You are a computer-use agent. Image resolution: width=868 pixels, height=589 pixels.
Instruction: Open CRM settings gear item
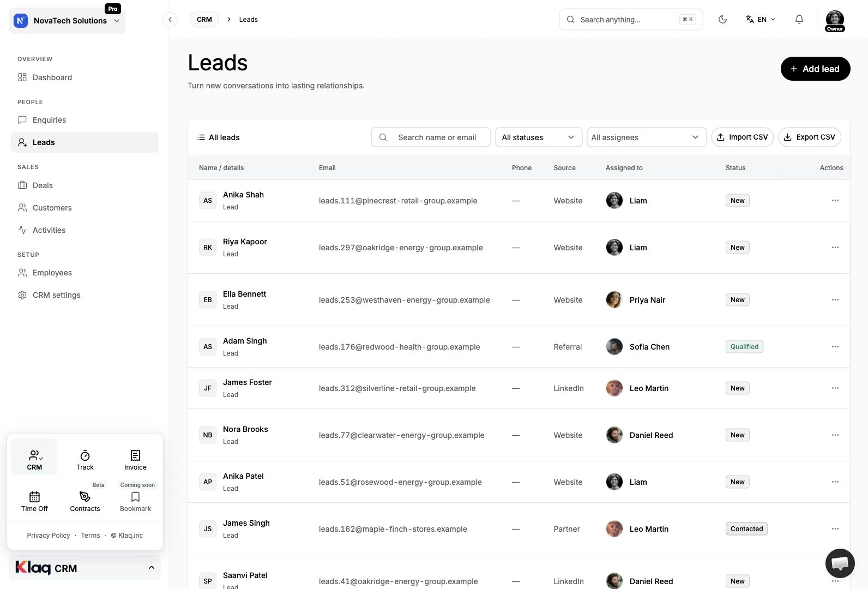(85, 295)
